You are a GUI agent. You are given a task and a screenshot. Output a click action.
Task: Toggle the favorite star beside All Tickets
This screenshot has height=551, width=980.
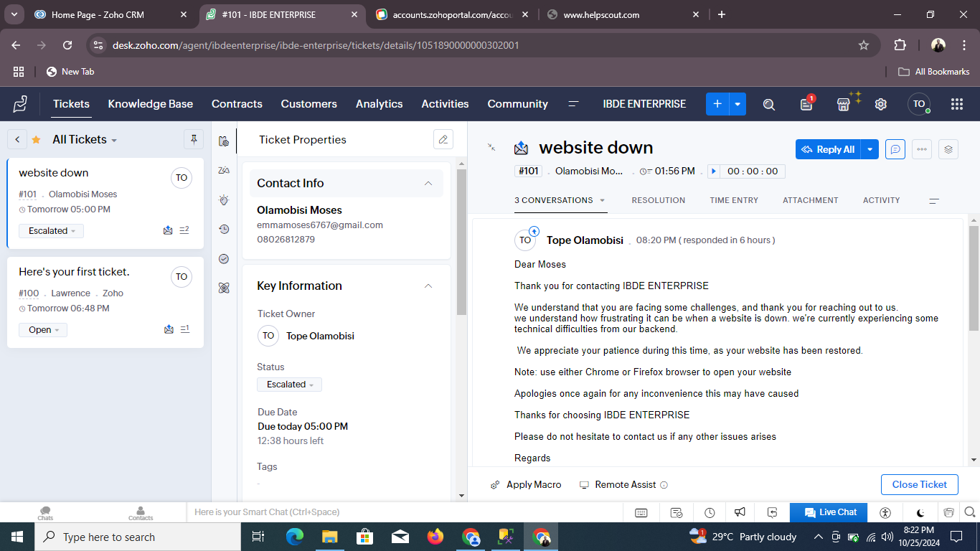[36, 140]
